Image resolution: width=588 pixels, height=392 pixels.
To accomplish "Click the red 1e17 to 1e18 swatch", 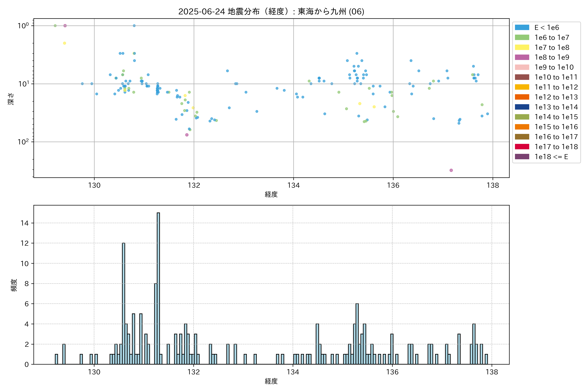I will click(522, 147).
